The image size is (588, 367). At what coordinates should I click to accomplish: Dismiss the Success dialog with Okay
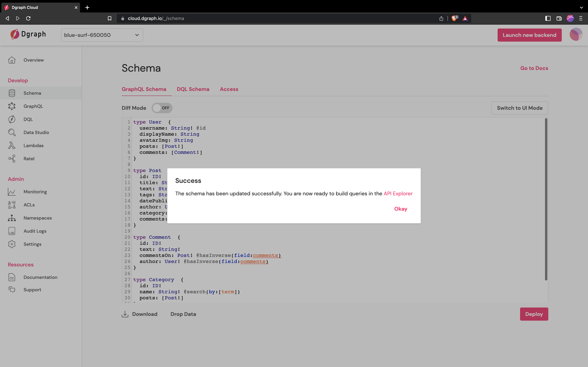tap(401, 209)
